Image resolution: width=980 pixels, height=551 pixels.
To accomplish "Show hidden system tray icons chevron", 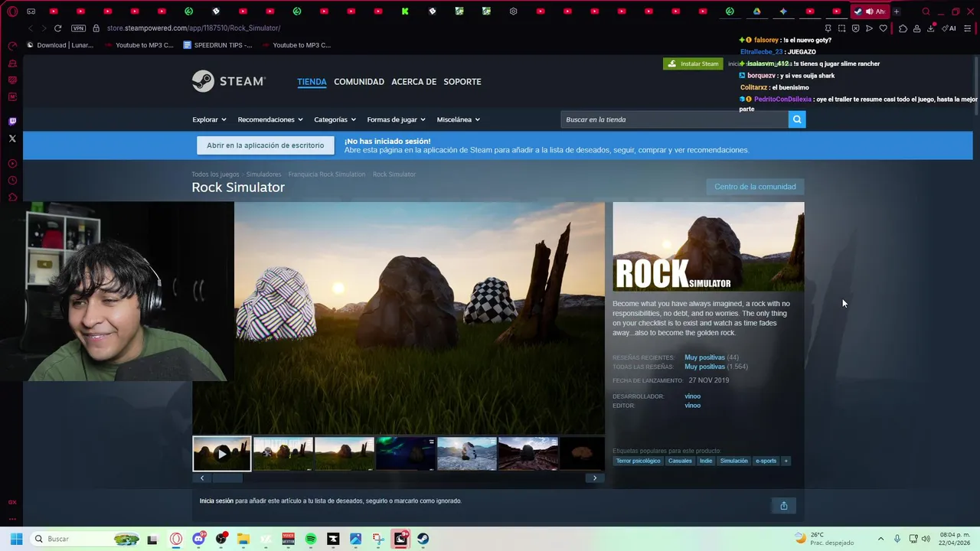I will coord(880,539).
